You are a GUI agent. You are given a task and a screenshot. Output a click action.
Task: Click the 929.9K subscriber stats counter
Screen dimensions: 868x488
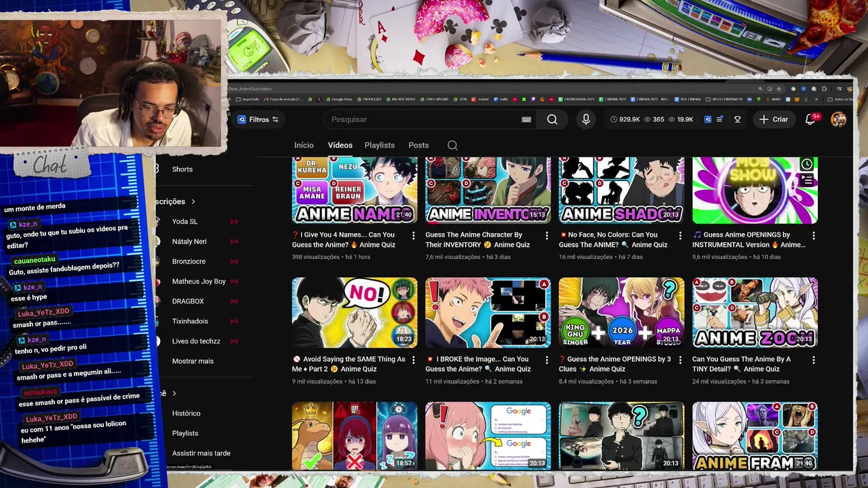point(625,119)
